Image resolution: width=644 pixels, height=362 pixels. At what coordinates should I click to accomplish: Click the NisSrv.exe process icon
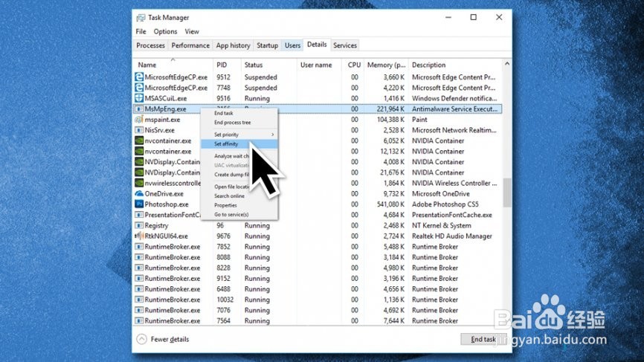(139, 130)
